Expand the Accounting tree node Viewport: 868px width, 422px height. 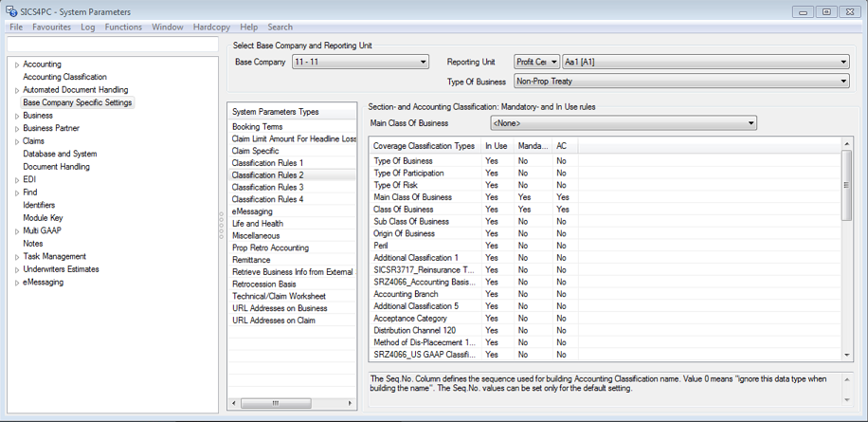(x=16, y=64)
